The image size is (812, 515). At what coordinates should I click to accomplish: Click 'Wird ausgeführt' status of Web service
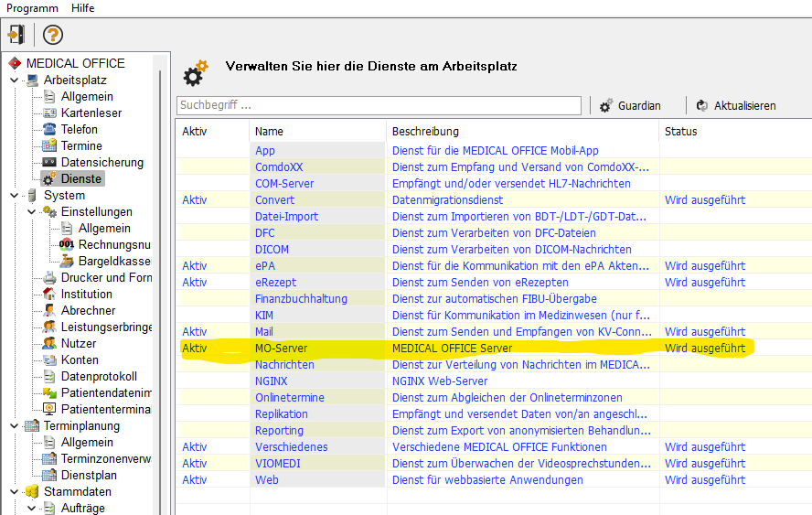point(705,479)
